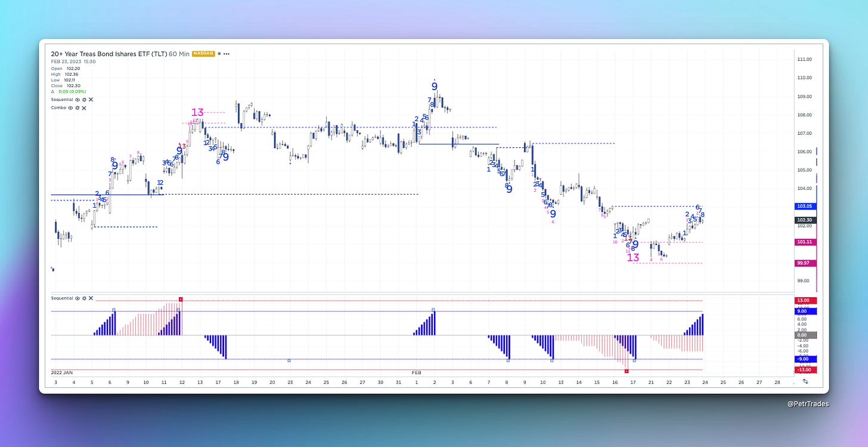Viewport: 868px width, 447px height.
Task: Click the FEB 23, 2023 15:30 timestamp
Action: point(73,61)
